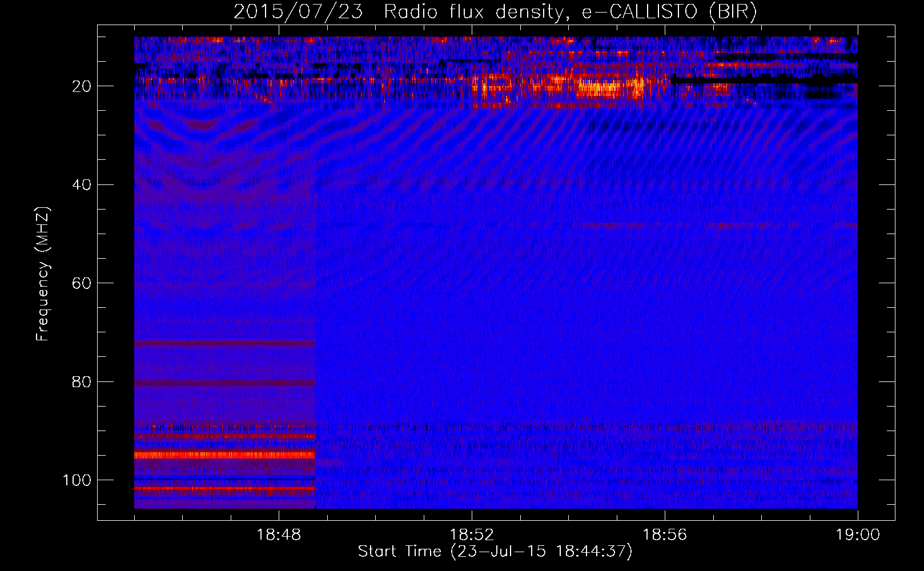Click the 'Start Time (23-Jul-15 18:44:37)' label
Screen dimensions: 924x571
(x=495, y=552)
